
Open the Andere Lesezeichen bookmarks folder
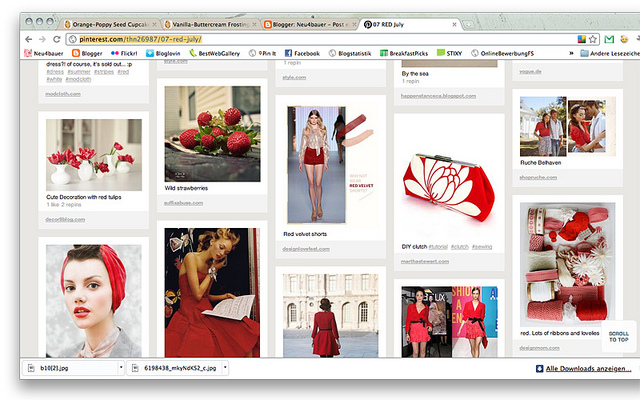(x=611, y=53)
